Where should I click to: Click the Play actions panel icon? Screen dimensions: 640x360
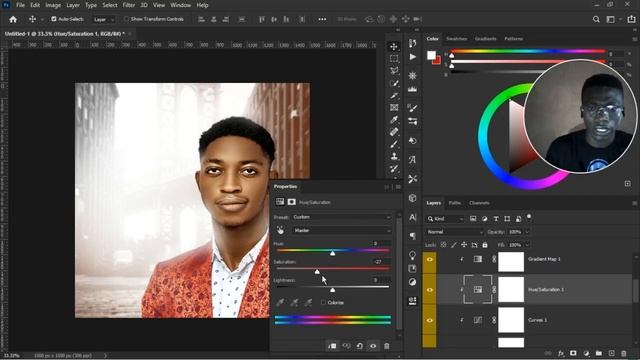pyautogui.click(x=413, y=57)
